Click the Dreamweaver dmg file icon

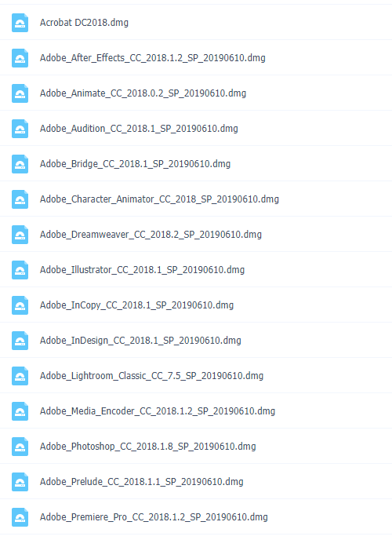click(20, 235)
